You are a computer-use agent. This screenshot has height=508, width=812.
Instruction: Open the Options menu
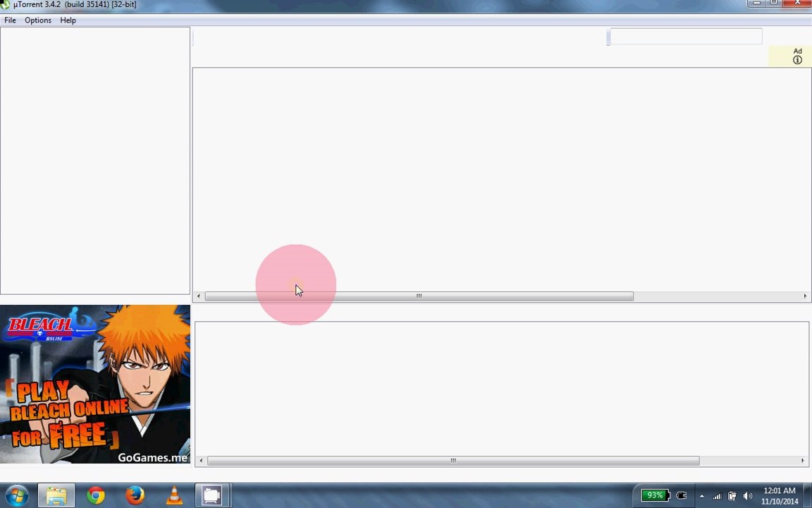click(x=38, y=20)
